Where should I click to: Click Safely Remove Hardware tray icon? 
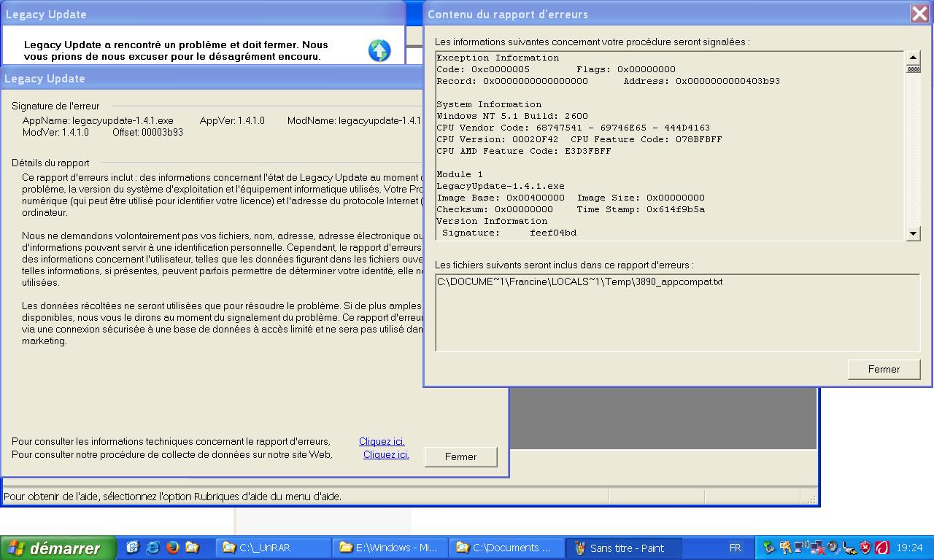click(x=849, y=547)
